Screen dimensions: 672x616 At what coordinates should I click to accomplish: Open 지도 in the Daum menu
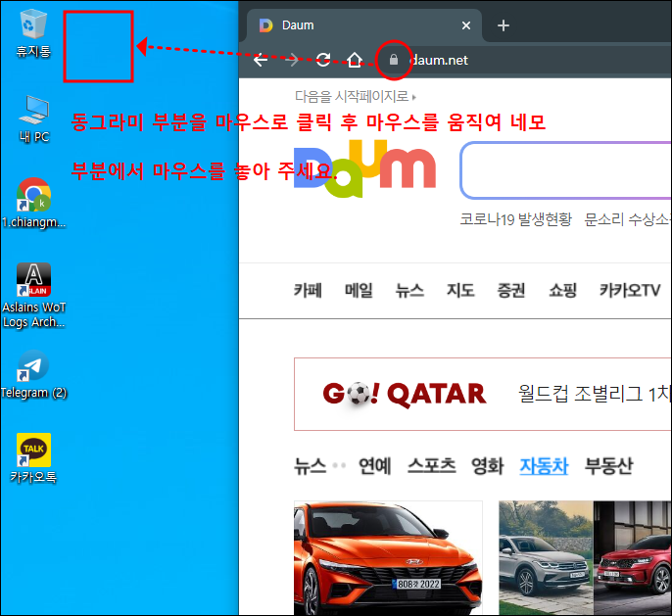click(x=460, y=291)
